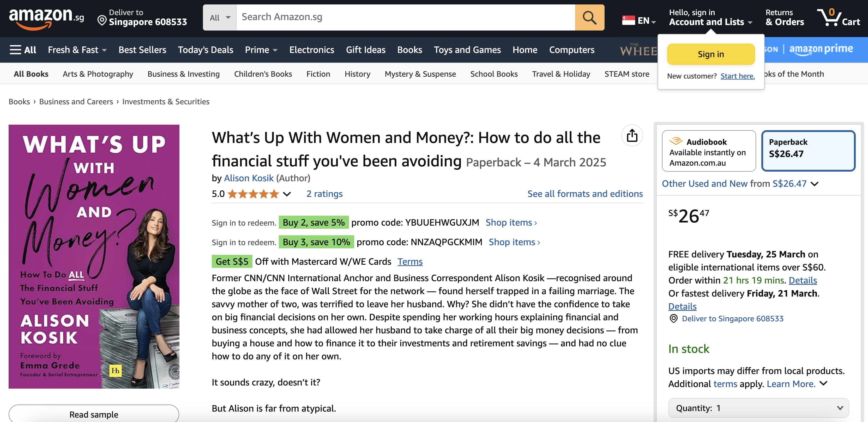Click the yellow Sign in button
Viewport: 868px width, 422px height.
point(711,54)
